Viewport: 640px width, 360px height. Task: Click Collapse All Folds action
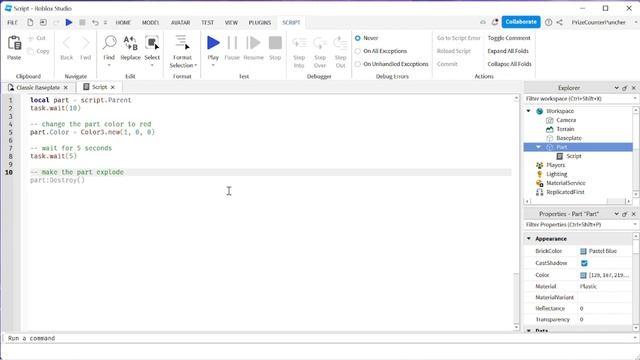pyautogui.click(x=509, y=64)
